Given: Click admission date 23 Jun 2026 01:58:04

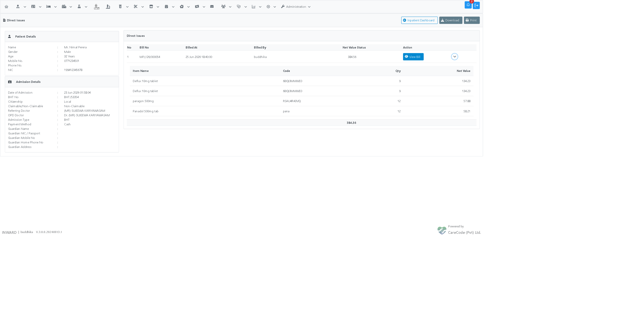Looking at the screenshot, I should [x=77, y=93].
